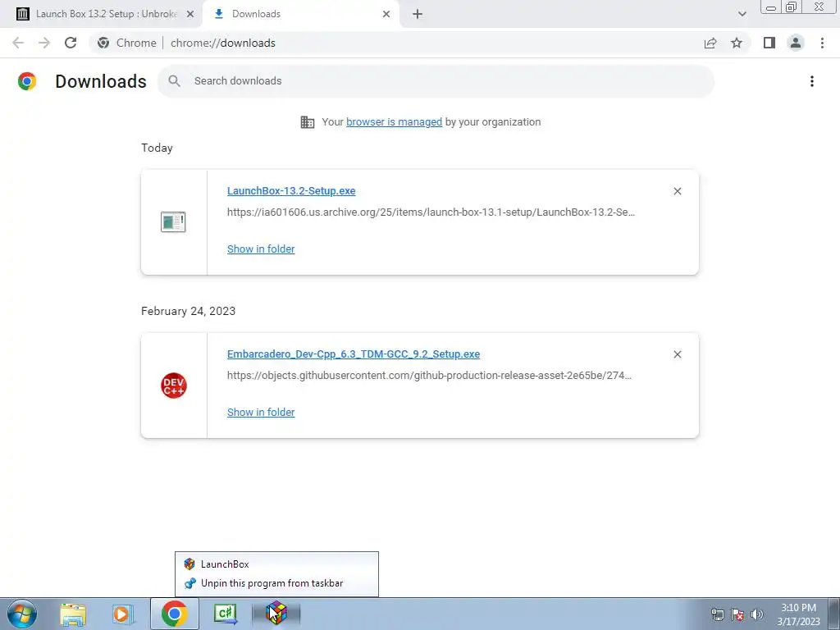Remove Embarcadero Dev-Cpp download from the list

tap(677, 354)
